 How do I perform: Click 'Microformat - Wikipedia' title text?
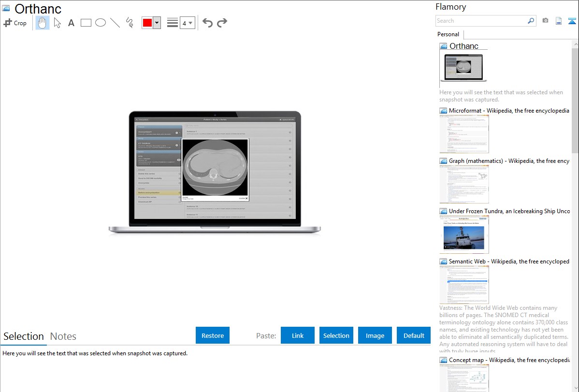click(509, 111)
